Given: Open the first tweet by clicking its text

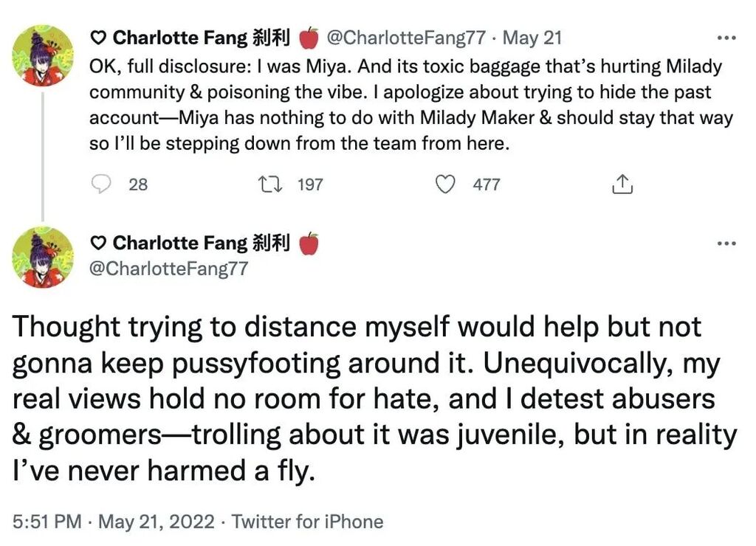Looking at the screenshot, I should click(x=406, y=103).
